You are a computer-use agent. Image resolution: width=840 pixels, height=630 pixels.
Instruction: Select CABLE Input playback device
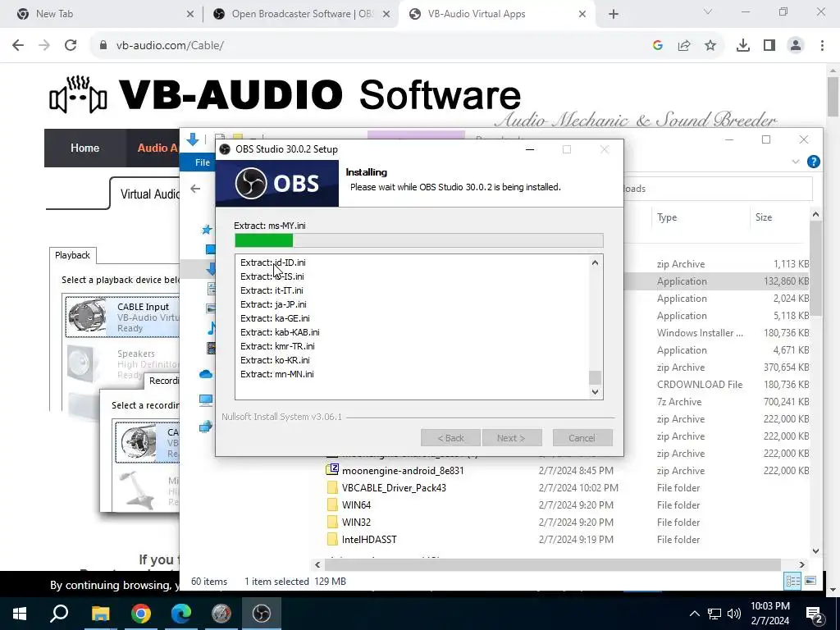point(122,317)
